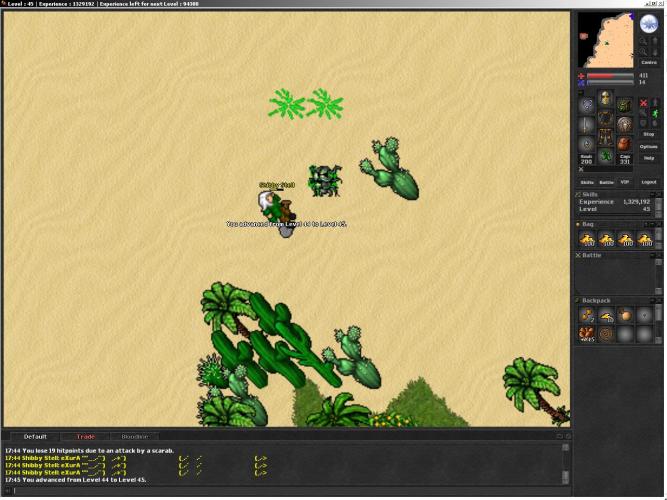Select the armor equipment slot
Viewport: 667px width, 500px height.
(x=605, y=118)
